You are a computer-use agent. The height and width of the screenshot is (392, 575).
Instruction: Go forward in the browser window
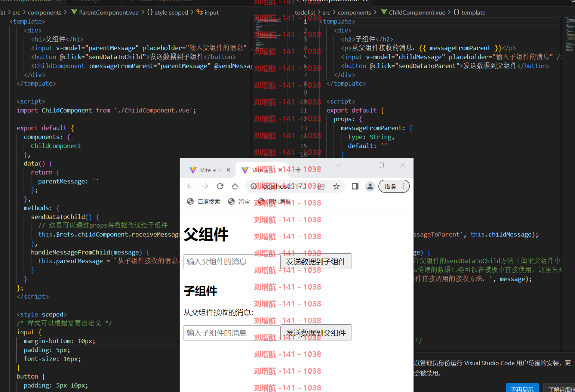pos(205,186)
